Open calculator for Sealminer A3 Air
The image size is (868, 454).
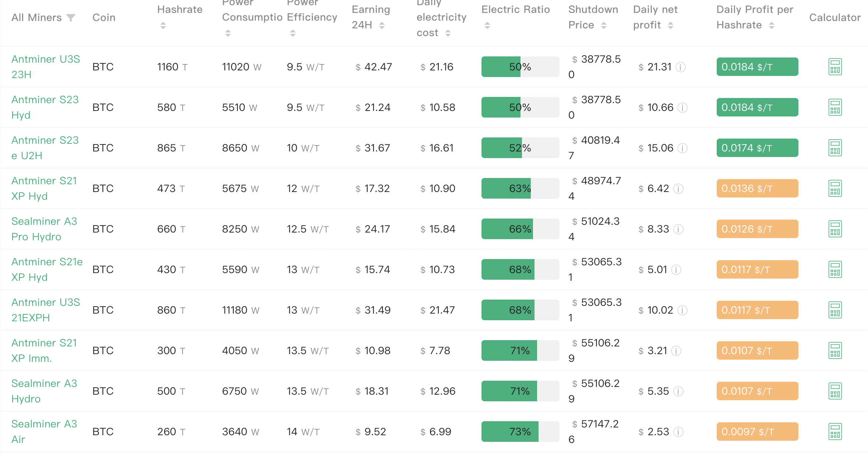pos(835,432)
